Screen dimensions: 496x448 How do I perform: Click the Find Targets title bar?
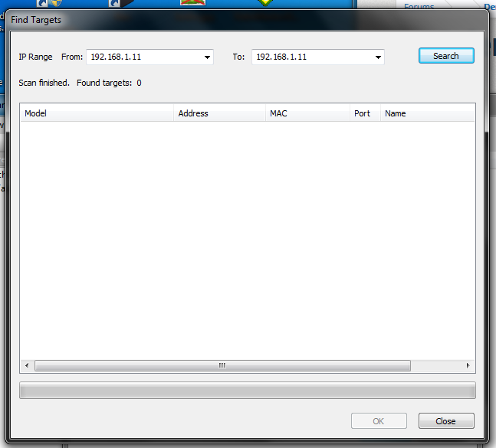coord(247,20)
